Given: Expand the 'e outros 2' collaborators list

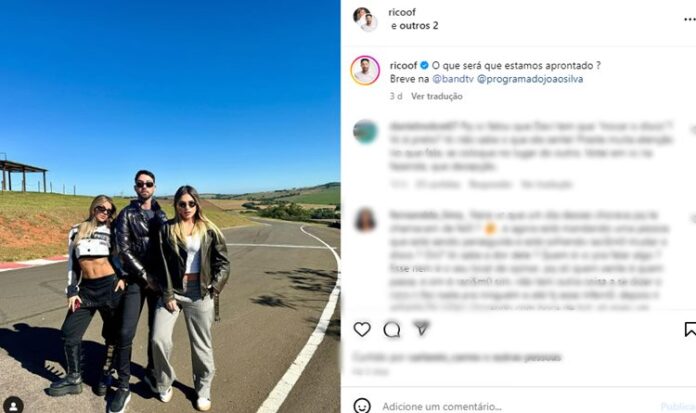Looking at the screenshot, I should pyautogui.click(x=415, y=26).
